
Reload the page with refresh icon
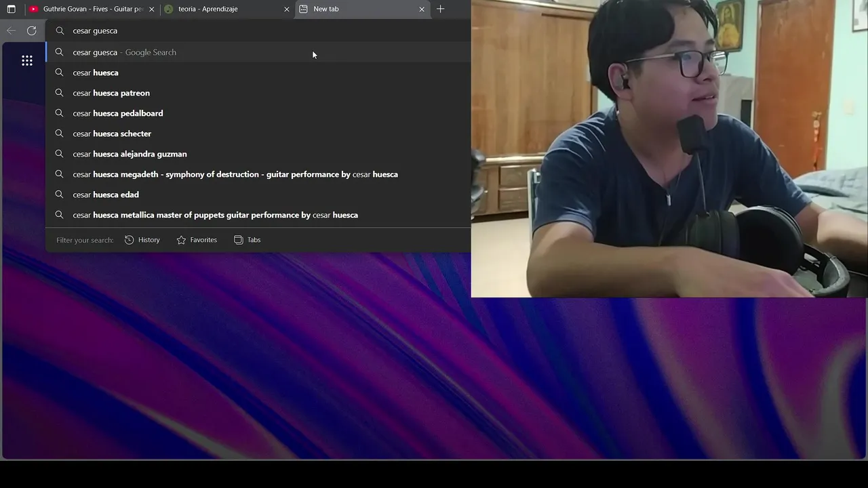(31, 30)
